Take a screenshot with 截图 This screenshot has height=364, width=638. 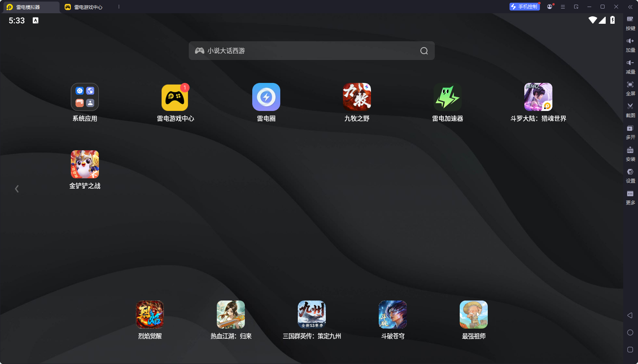(630, 110)
